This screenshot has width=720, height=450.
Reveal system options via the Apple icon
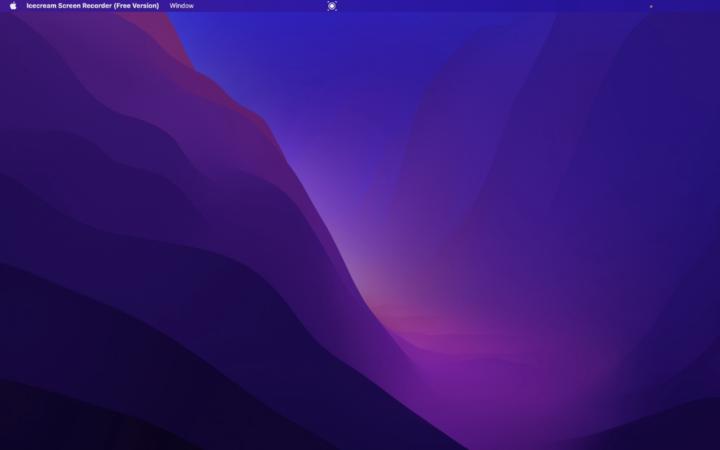13,6
